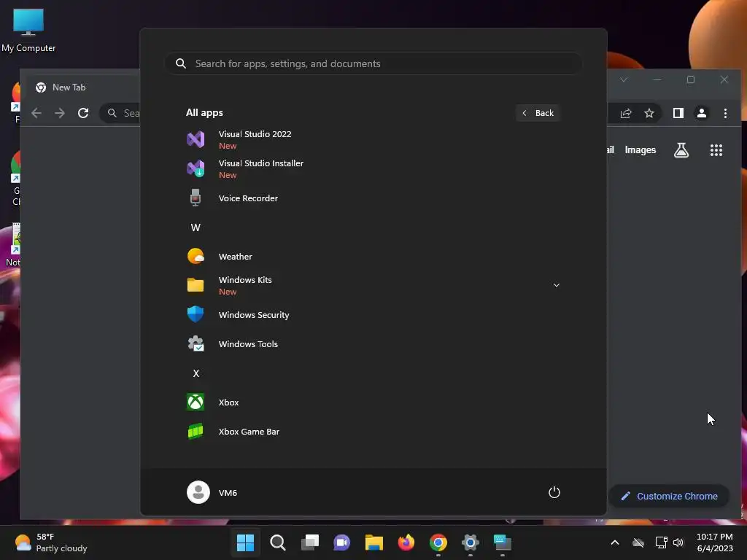Click the Start menu search field
This screenshot has width=747, height=560.
(x=373, y=64)
